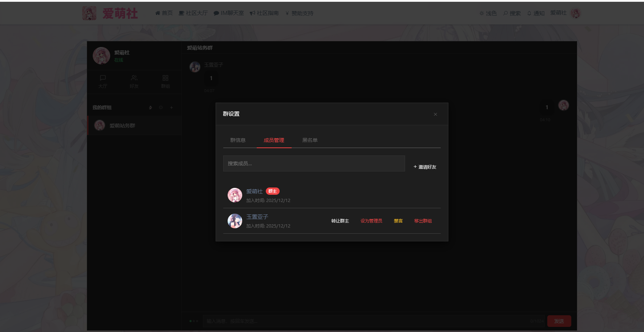
Task: Click 邀请好友 to invite friends
Action: point(425,167)
